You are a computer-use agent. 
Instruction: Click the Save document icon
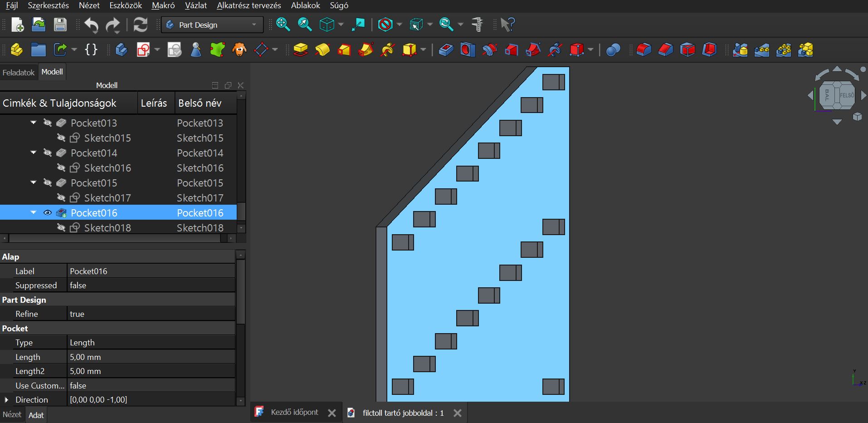pyautogui.click(x=60, y=25)
